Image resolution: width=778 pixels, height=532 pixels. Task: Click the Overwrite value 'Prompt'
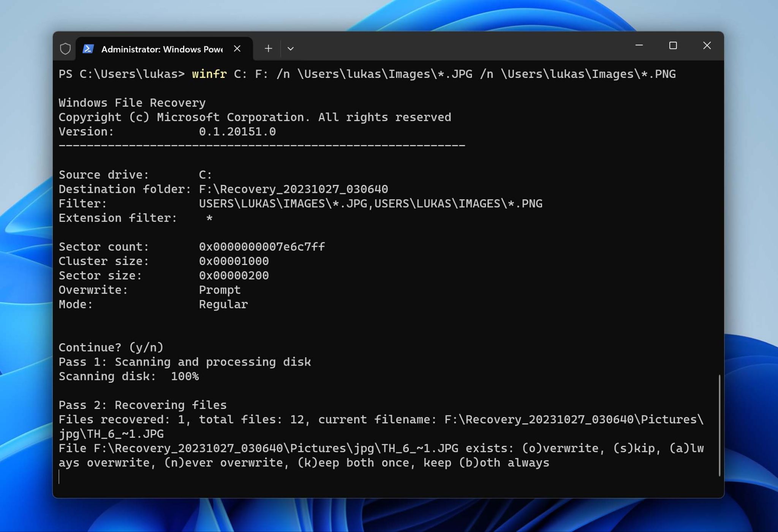(220, 290)
